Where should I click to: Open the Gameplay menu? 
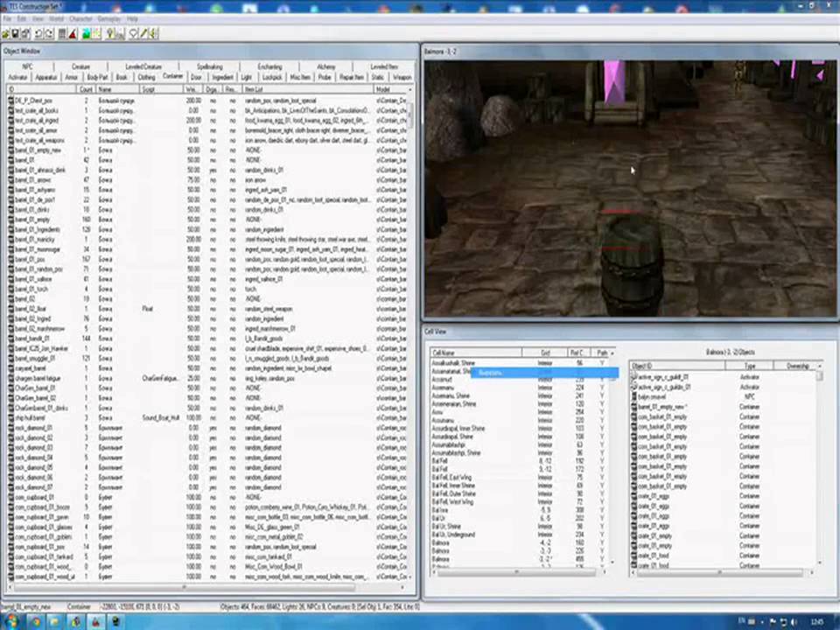(108, 18)
